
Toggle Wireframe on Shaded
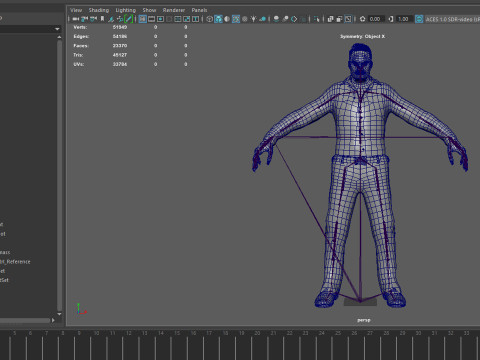[236, 19]
